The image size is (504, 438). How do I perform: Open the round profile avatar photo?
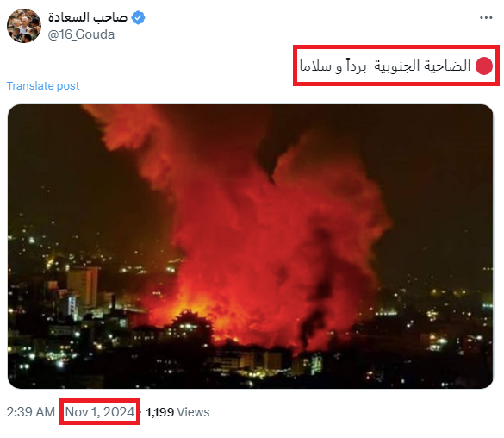(x=24, y=26)
